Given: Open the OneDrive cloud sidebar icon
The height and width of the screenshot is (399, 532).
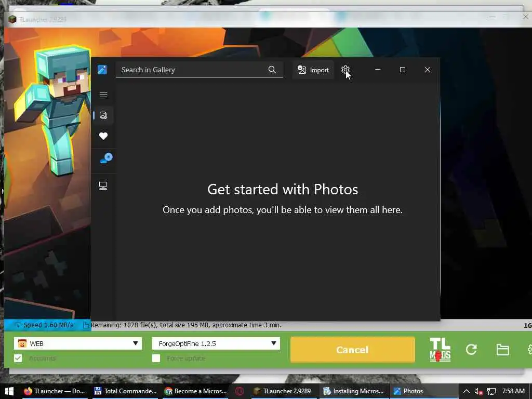Looking at the screenshot, I should (x=106, y=158).
